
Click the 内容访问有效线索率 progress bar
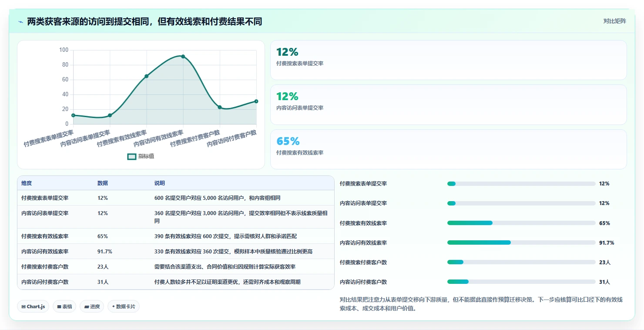point(521,242)
